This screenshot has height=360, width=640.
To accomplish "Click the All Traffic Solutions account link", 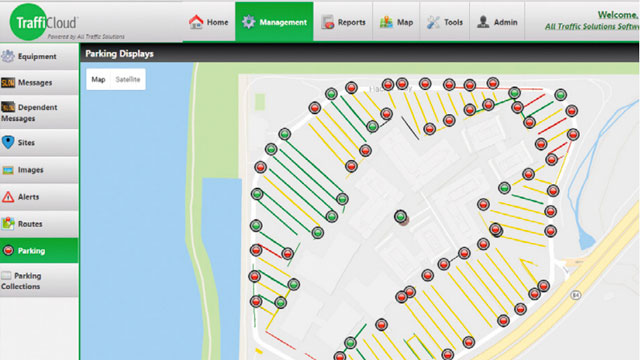I will pyautogui.click(x=592, y=27).
